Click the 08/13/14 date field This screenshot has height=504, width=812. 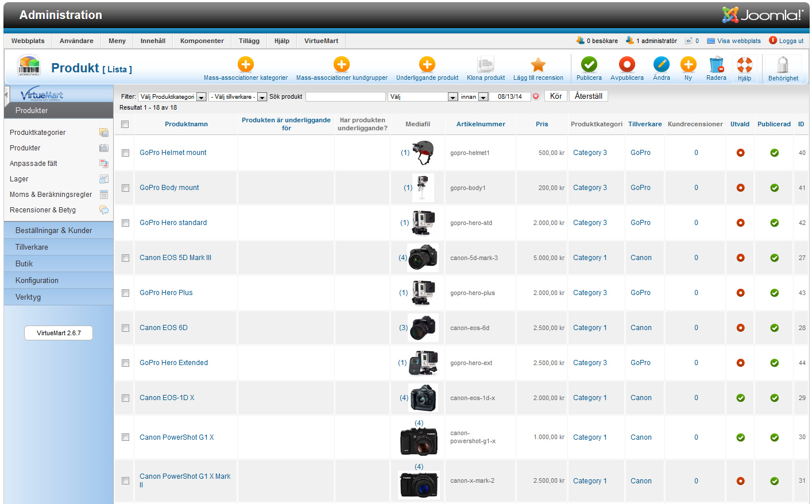coord(510,97)
